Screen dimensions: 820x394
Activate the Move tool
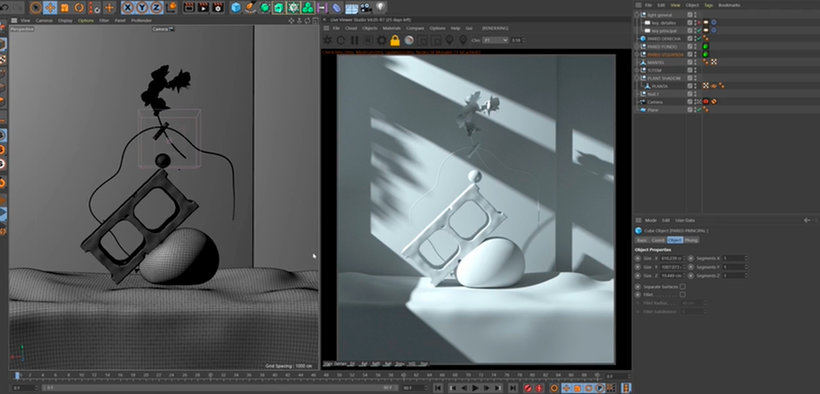[50, 7]
